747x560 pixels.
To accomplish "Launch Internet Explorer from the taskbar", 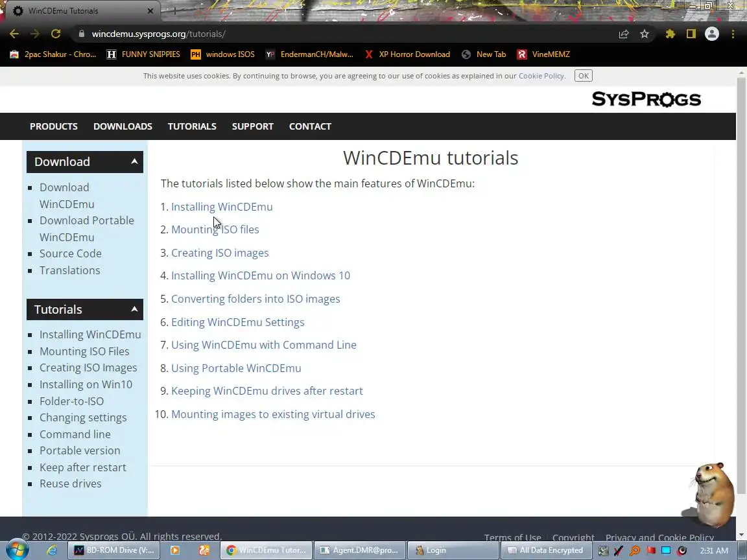I will (x=51, y=550).
